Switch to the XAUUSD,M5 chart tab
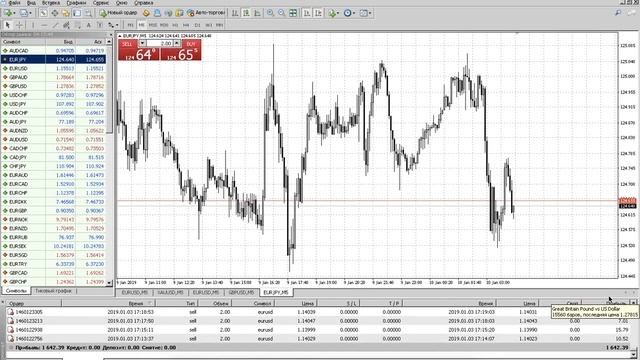 pyautogui.click(x=170, y=293)
